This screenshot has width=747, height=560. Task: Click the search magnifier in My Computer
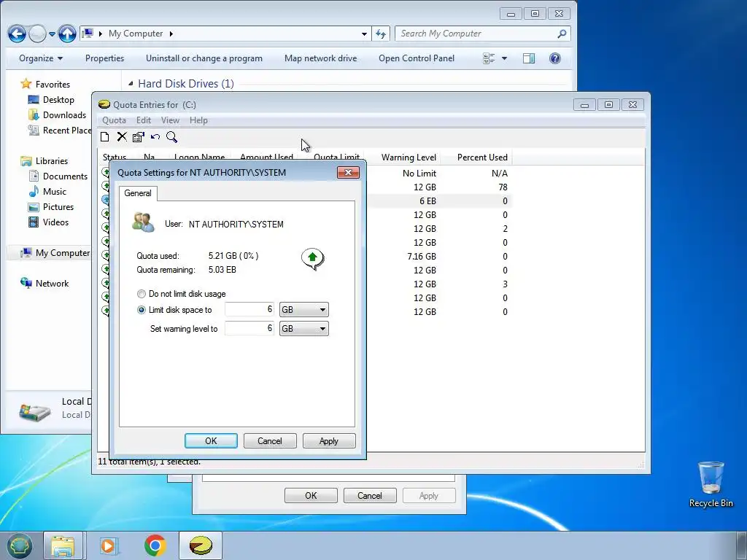562,34
